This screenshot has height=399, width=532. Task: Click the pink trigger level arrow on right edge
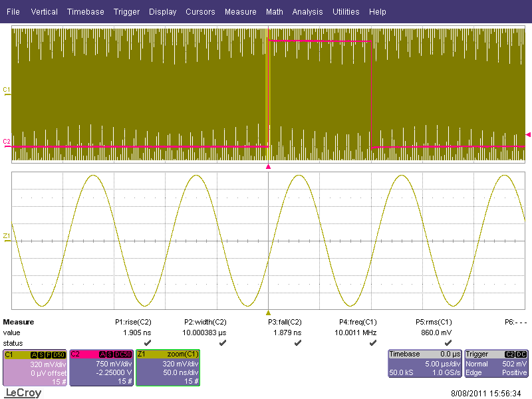(528, 134)
